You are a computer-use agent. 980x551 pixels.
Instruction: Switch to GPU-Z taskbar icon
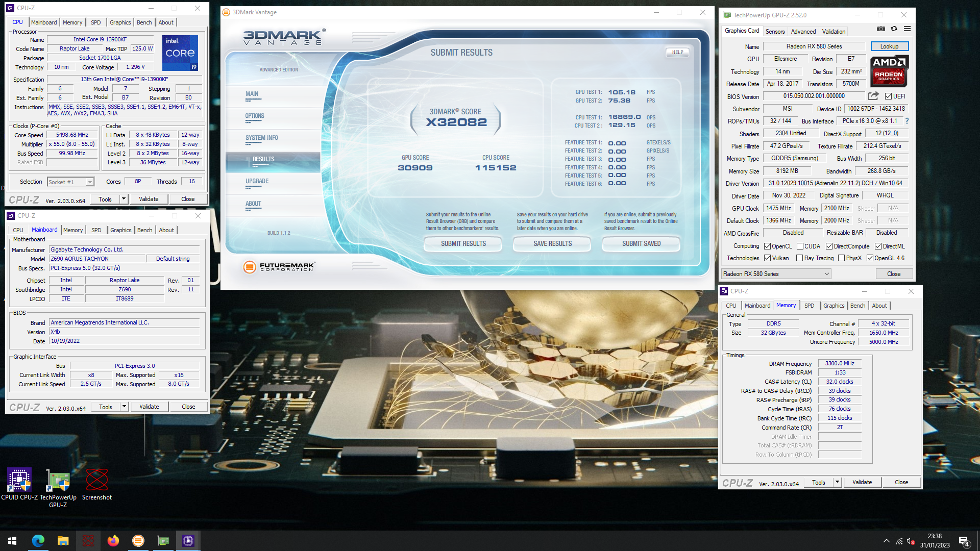163,541
